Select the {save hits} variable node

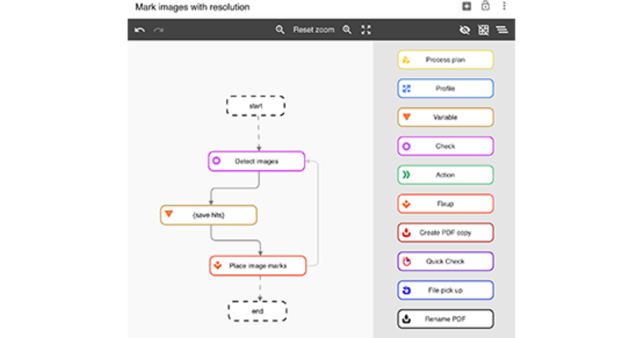209,215
